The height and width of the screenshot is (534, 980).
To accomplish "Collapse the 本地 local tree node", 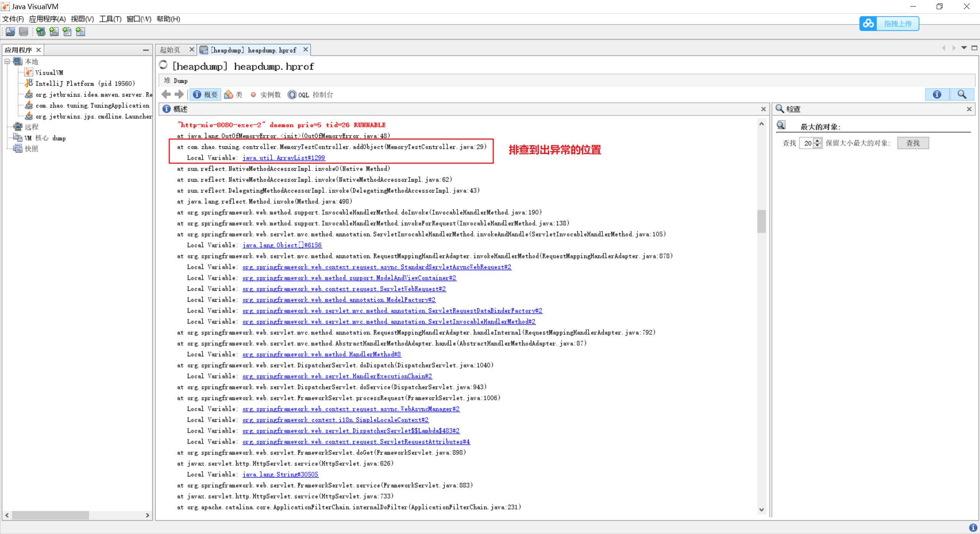I will [7, 61].
